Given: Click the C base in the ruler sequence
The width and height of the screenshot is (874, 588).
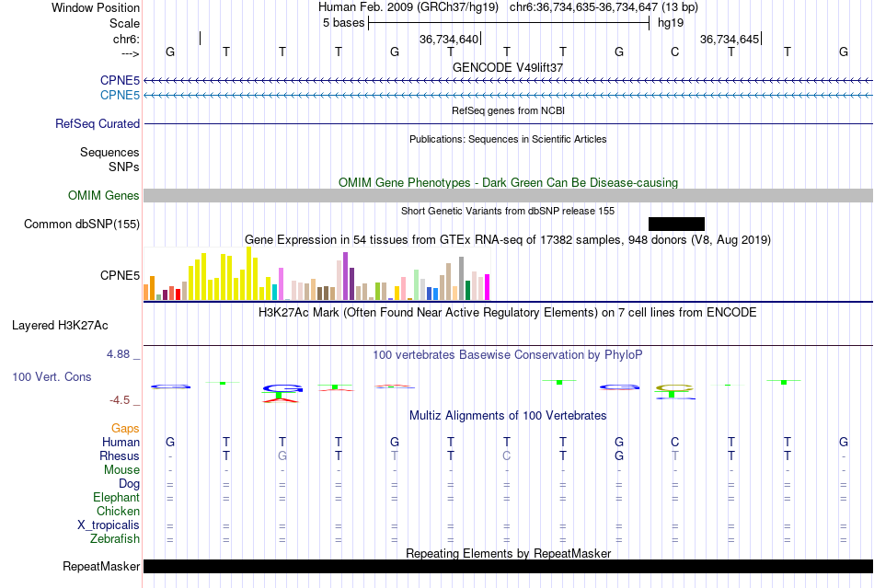Looking at the screenshot, I should (x=674, y=52).
